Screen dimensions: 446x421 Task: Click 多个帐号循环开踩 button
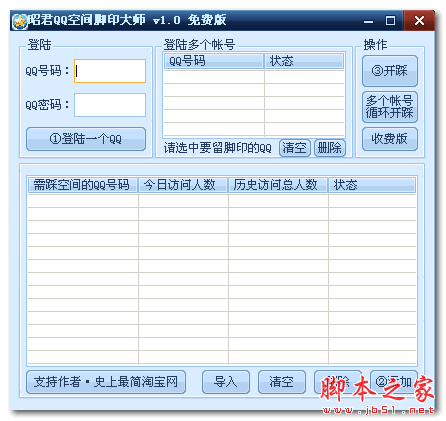[390, 107]
